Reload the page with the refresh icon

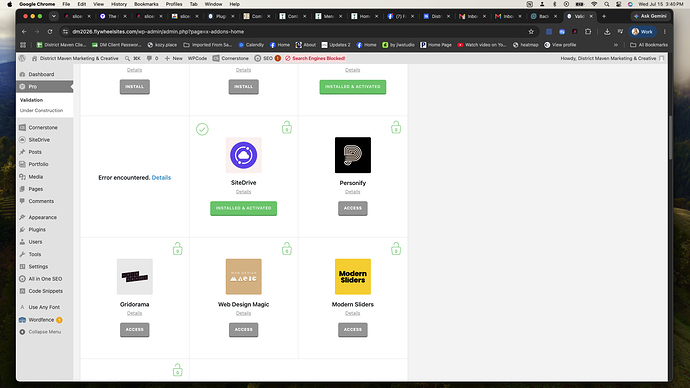pos(50,32)
